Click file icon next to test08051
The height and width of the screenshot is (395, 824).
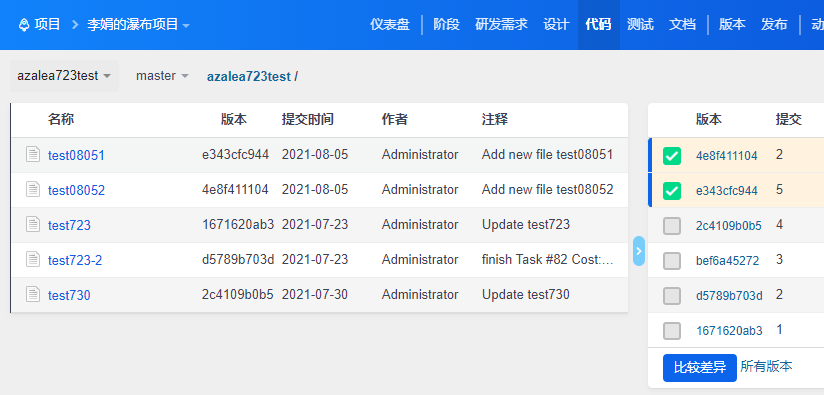pos(33,154)
